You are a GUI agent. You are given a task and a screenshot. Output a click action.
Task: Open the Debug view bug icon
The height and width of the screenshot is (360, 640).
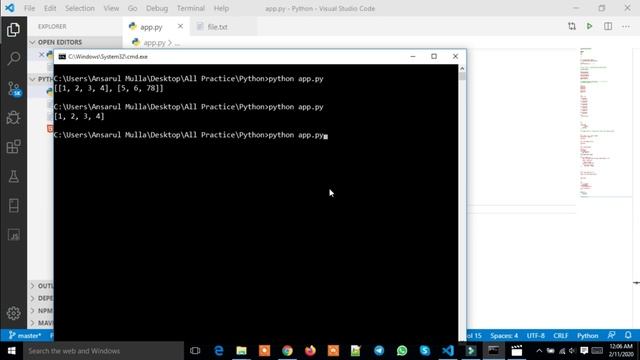[x=13, y=118]
